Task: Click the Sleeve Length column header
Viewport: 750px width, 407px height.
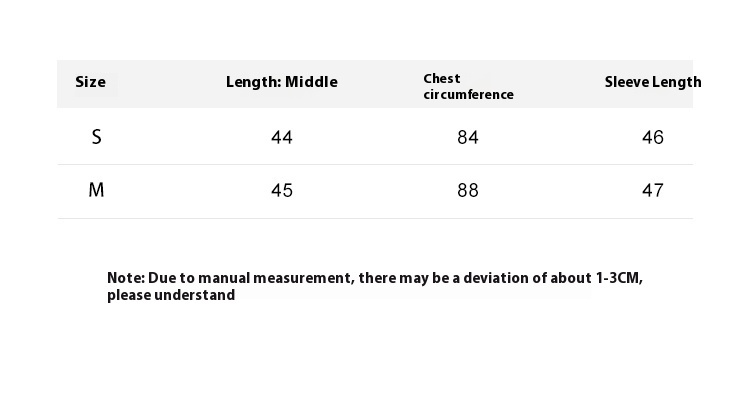Action: pyautogui.click(x=653, y=82)
